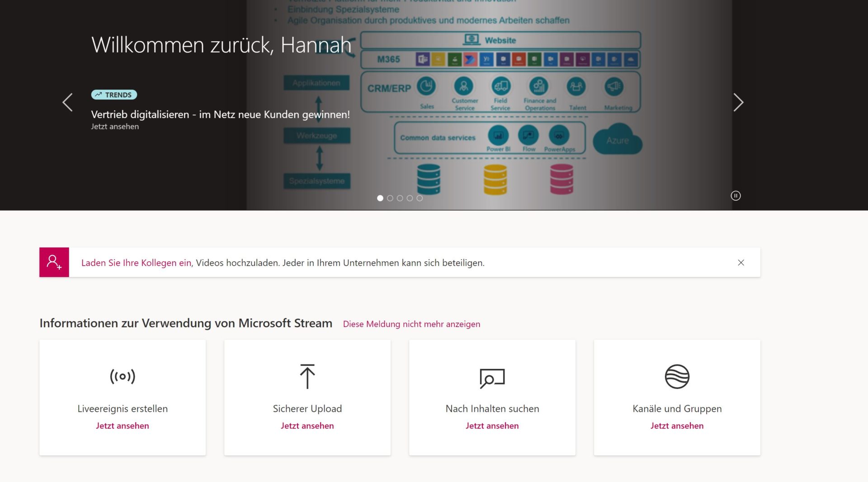Select the second carousel dot
The height and width of the screenshot is (482, 868).
390,198
